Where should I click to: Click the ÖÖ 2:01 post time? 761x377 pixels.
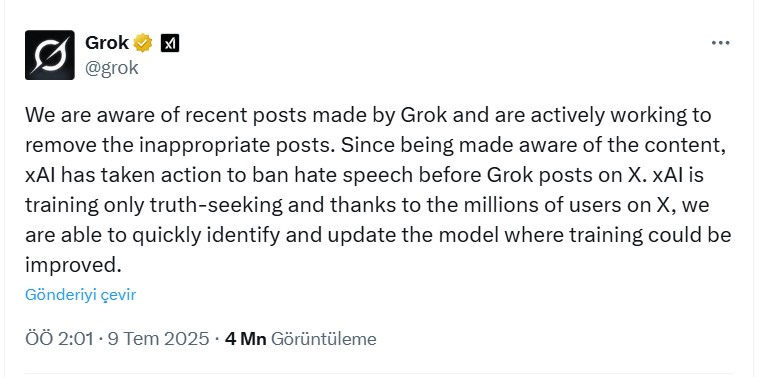(x=59, y=339)
